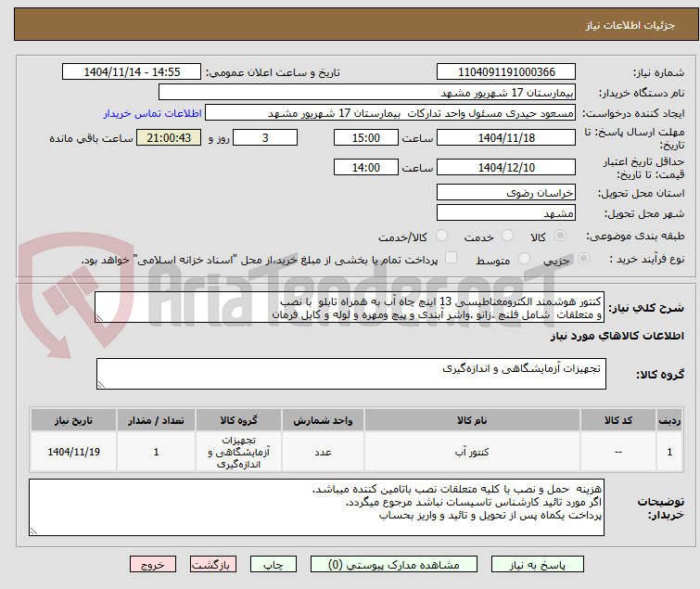
Task: Click the شماره نیاز number field
Action: (506, 72)
